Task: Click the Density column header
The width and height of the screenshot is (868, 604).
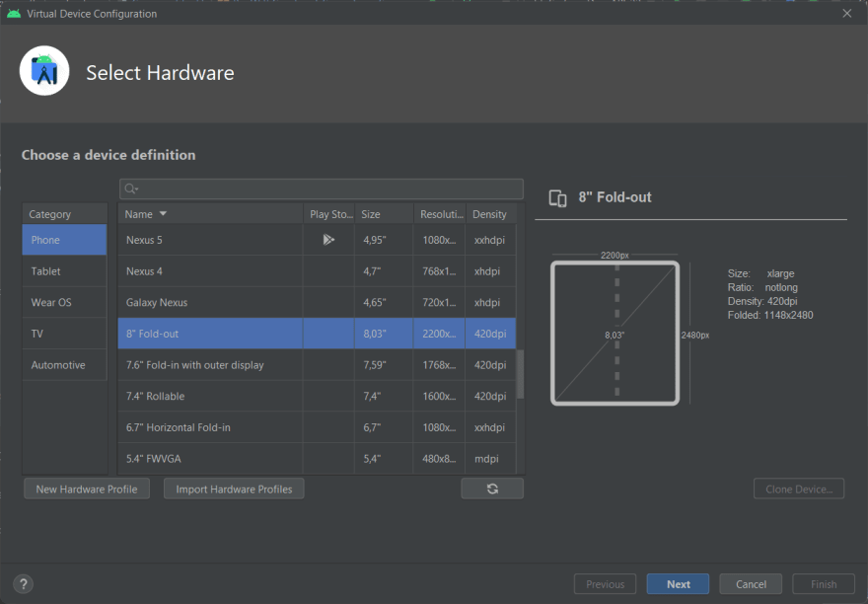Action: (490, 214)
